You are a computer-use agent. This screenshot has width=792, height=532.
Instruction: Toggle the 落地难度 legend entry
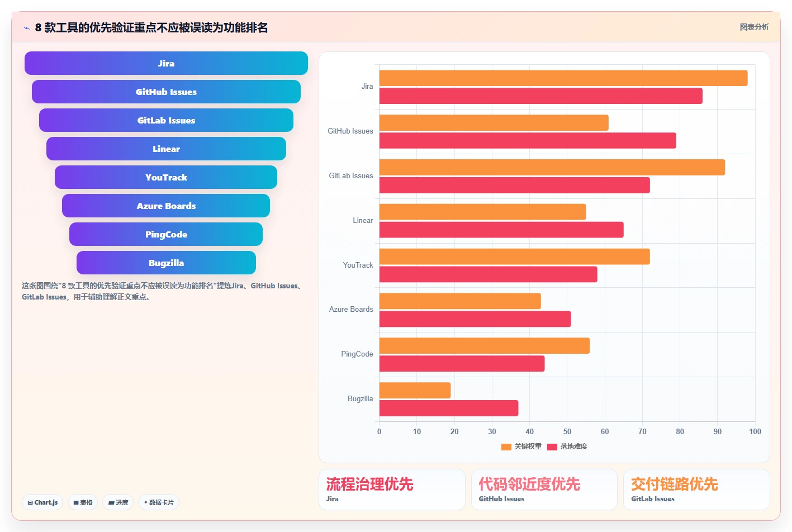coord(567,446)
